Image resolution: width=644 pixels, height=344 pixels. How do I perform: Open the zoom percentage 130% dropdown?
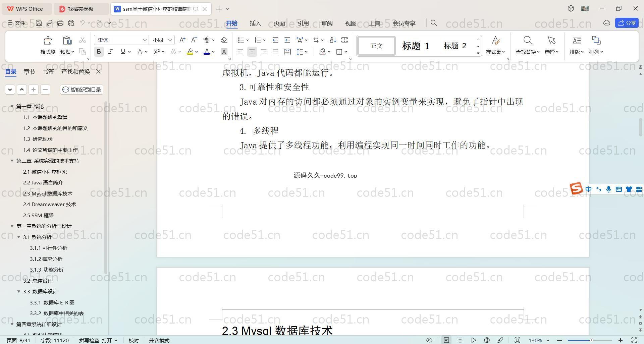pos(548,340)
